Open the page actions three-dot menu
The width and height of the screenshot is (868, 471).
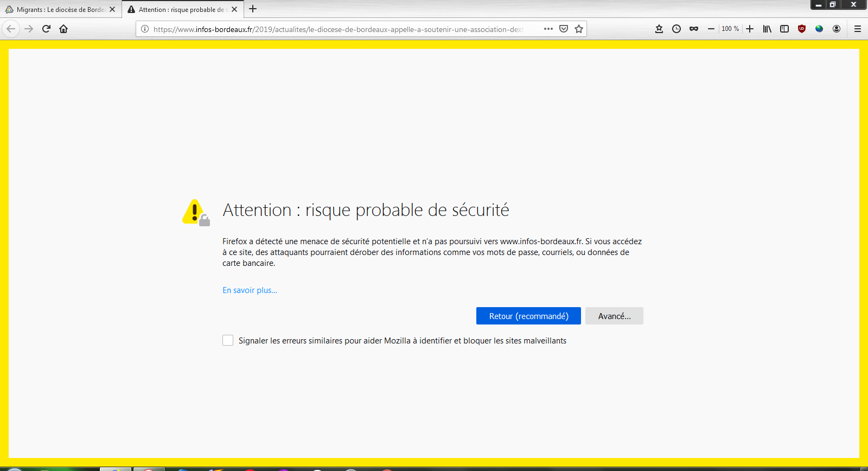tap(548, 29)
